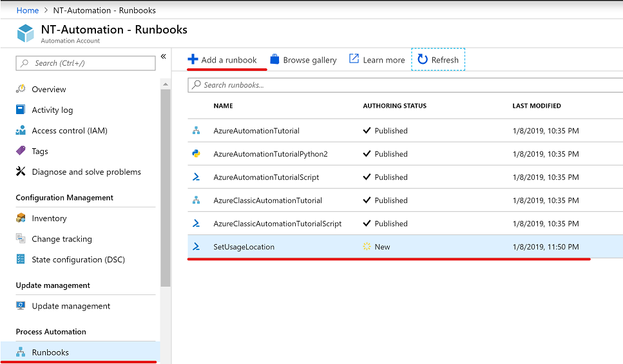
Task: Open the Inventory menu item
Action: coord(49,218)
